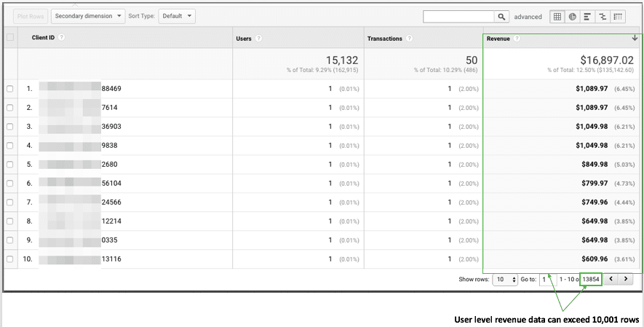Select the checkbox for row 5
Screen dimensions: 644x327
(x=10, y=164)
